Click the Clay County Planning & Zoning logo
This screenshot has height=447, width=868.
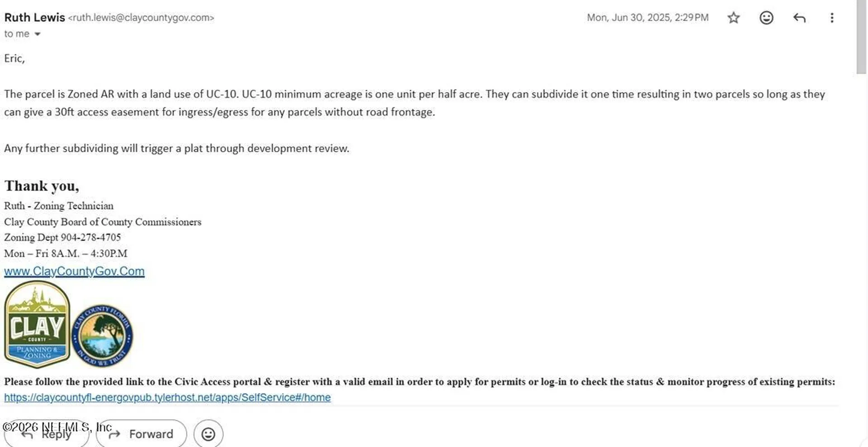[37, 324]
